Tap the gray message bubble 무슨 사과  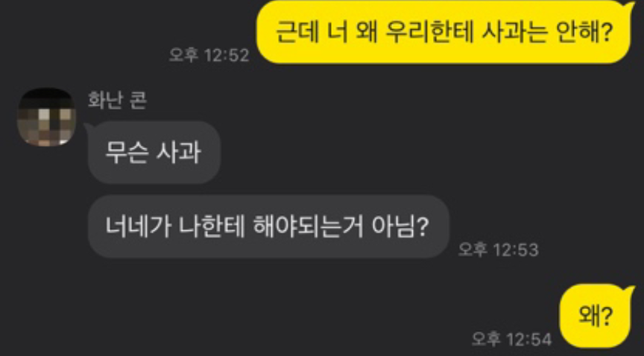pyautogui.click(x=154, y=153)
